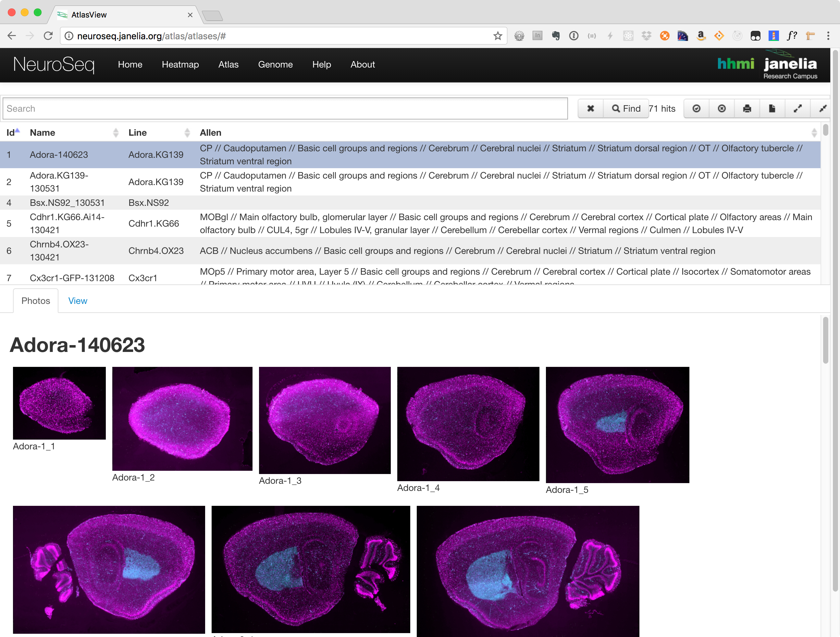Click the print icon button
840x637 pixels.
click(x=747, y=109)
